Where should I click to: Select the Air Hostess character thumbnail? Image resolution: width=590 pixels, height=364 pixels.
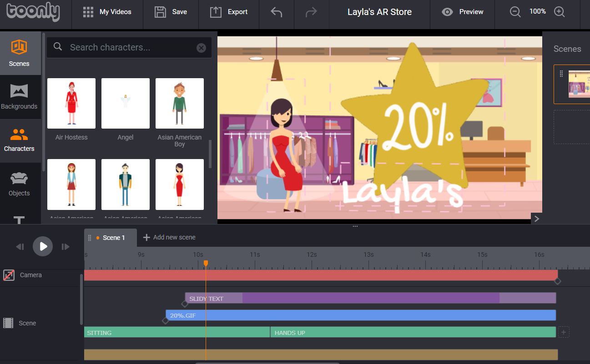(71, 104)
